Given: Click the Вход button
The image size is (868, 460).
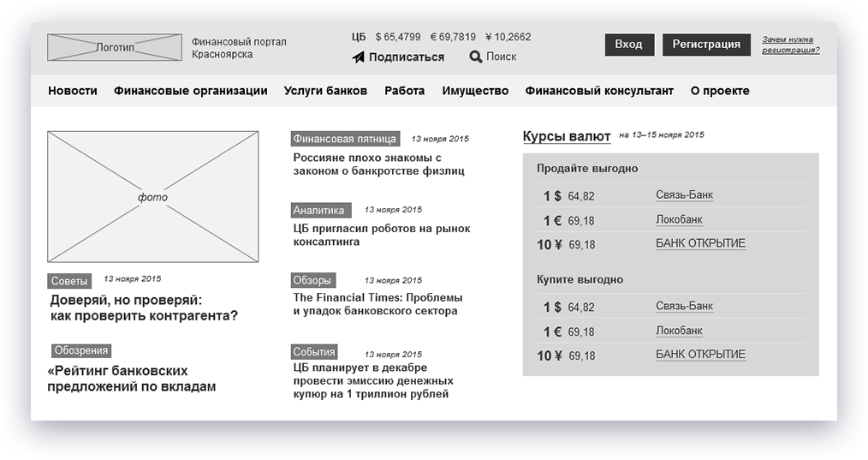Looking at the screenshot, I should pyautogui.click(x=629, y=45).
